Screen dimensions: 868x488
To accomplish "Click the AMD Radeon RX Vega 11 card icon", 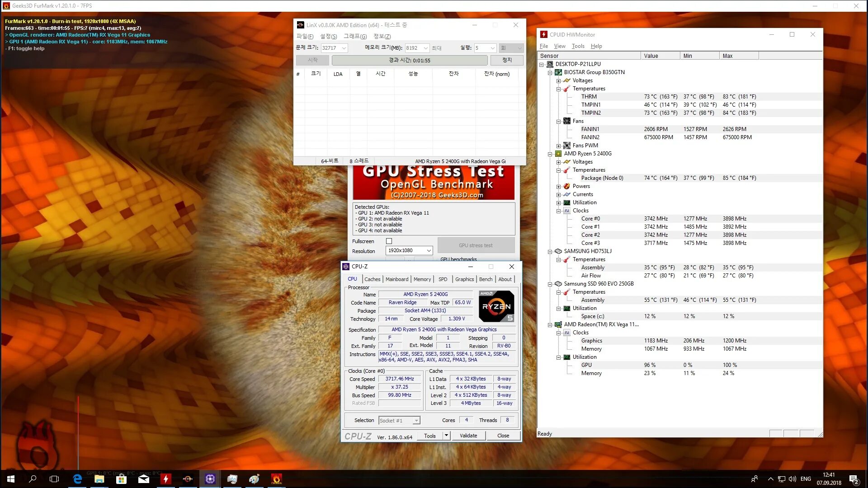I will click(558, 324).
